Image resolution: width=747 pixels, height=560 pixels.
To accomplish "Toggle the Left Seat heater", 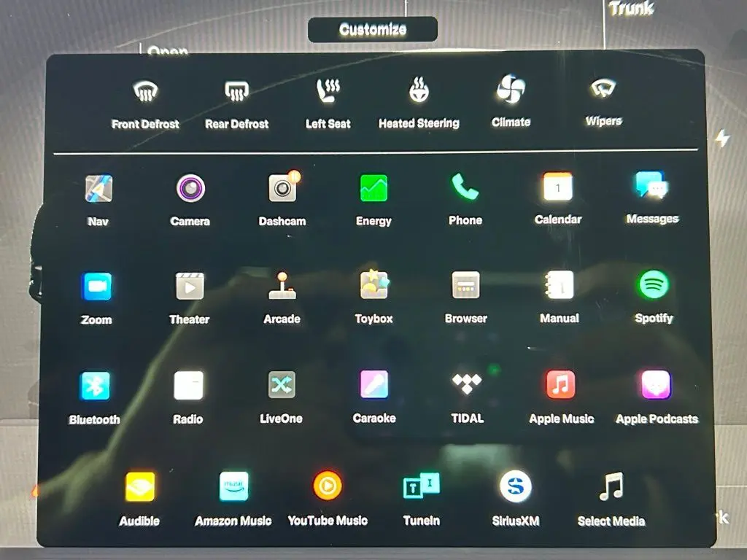I will pyautogui.click(x=328, y=104).
